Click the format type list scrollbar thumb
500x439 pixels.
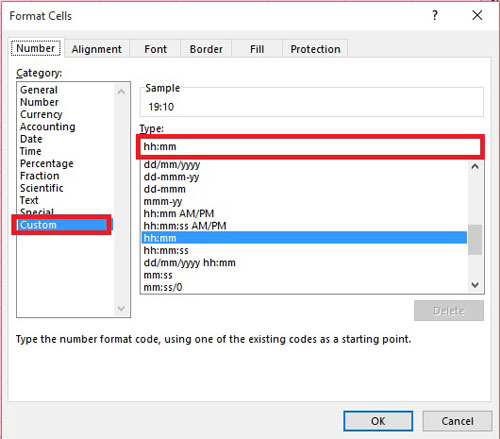click(x=475, y=240)
